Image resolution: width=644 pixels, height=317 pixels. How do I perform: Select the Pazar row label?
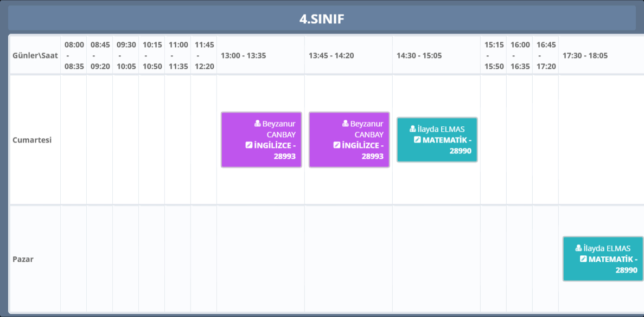[x=23, y=259]
